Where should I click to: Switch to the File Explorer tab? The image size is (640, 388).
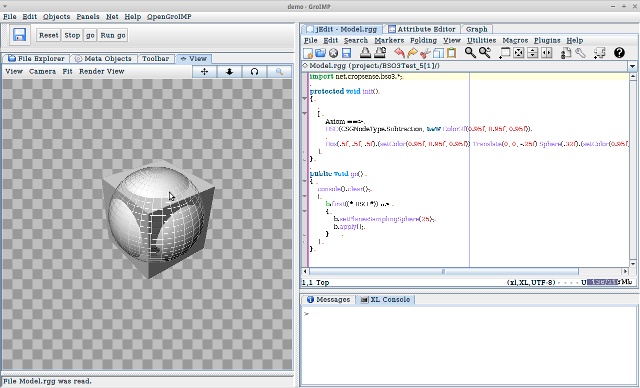click(x=36, y=59)
